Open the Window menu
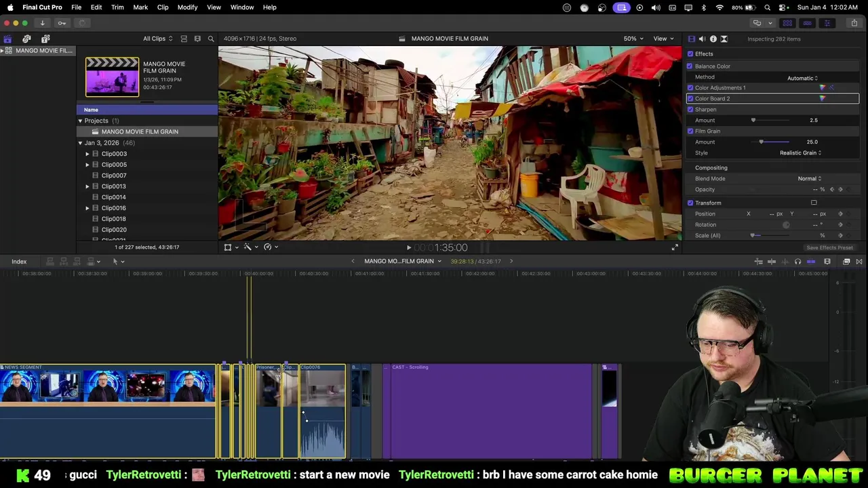Screen dimensions: 868x488 (x=242, y=7)
